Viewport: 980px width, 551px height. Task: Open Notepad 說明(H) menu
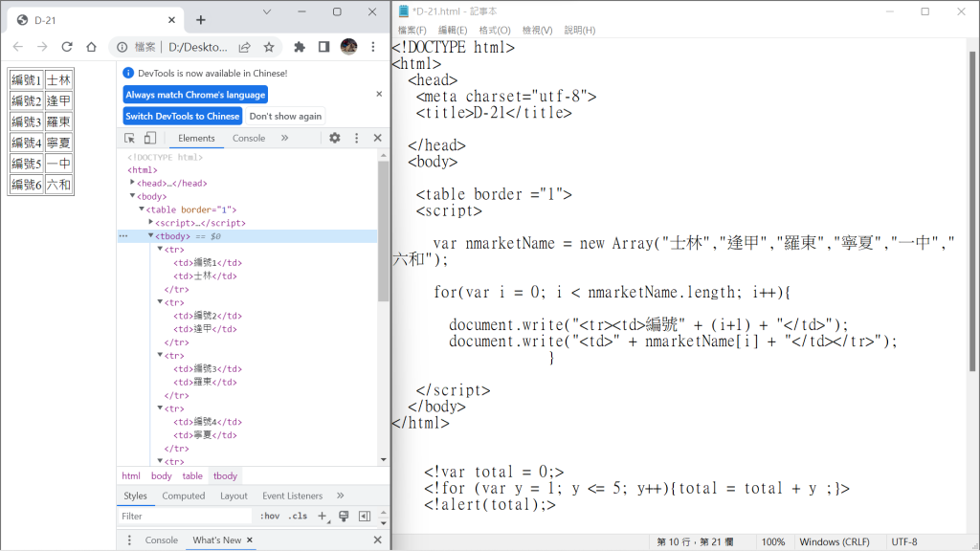579,30
